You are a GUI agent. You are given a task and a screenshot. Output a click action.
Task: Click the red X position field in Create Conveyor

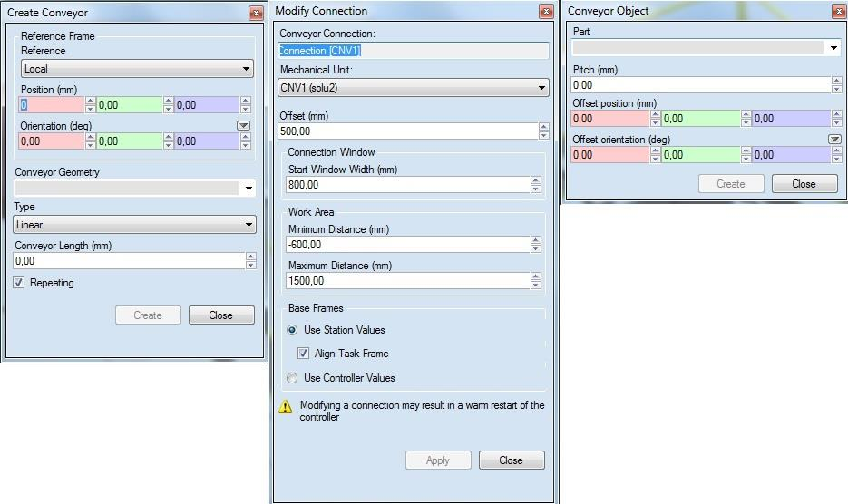tap(52, 105)
